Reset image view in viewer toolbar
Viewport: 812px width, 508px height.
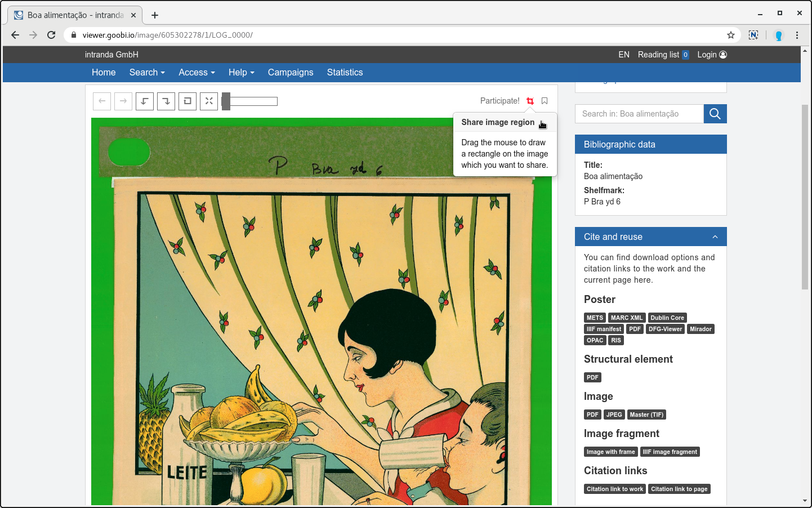[188, 101]
